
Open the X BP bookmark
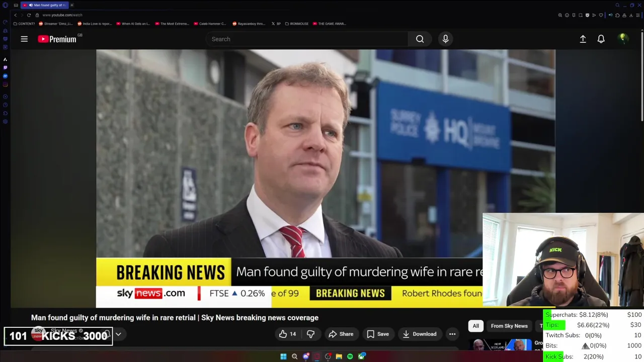coord(276,24)
